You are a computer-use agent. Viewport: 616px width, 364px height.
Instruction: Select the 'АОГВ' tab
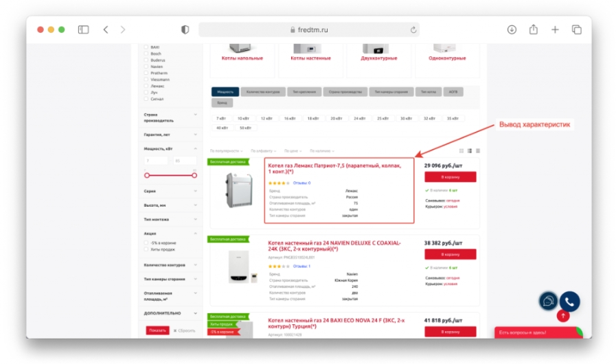click(453, 92)
